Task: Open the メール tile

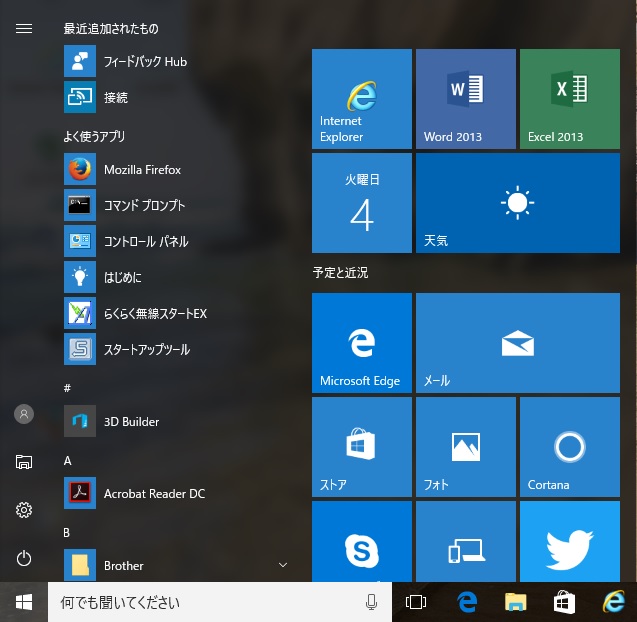Action: [x=518, y=343]
